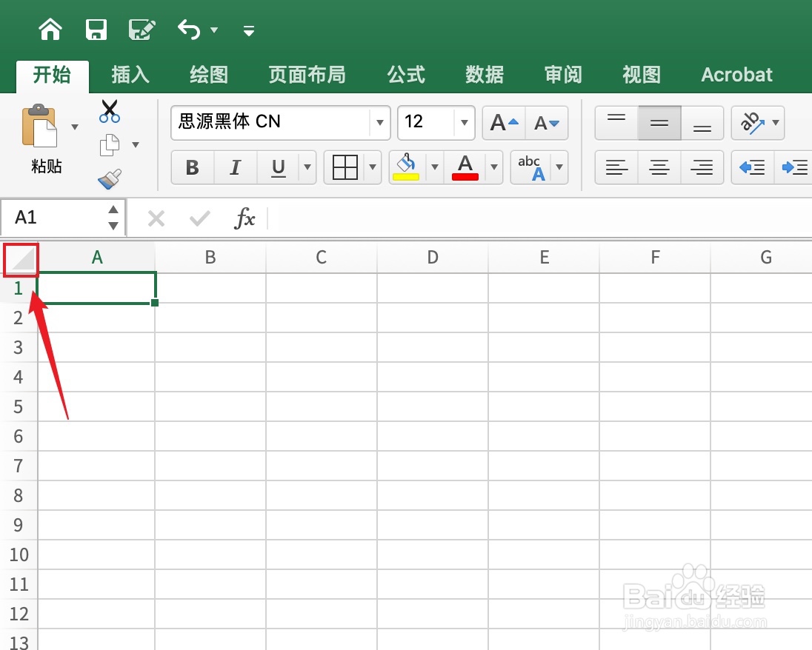
Task: Increase font size
Action: coord(504,123)
